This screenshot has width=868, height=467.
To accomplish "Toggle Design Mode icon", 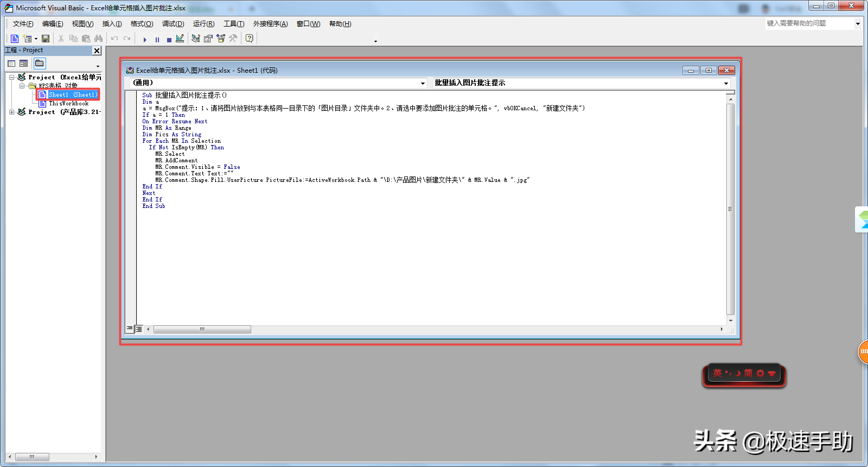I will (x=180, y=39).
